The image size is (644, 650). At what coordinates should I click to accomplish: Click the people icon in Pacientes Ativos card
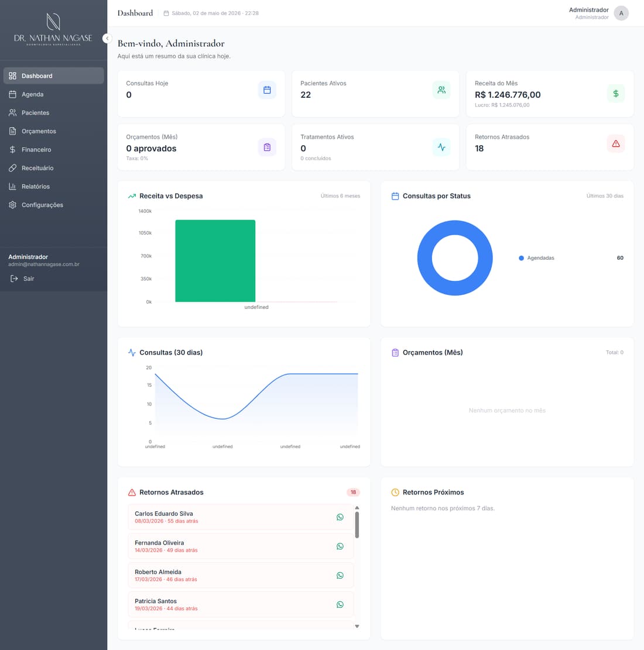coord(441,90)
